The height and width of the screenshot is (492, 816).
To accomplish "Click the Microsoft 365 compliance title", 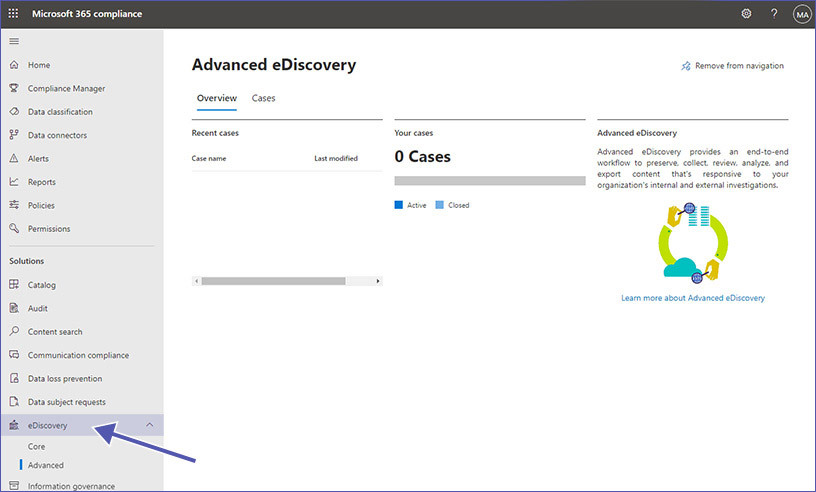I will [x=87, y=14].
